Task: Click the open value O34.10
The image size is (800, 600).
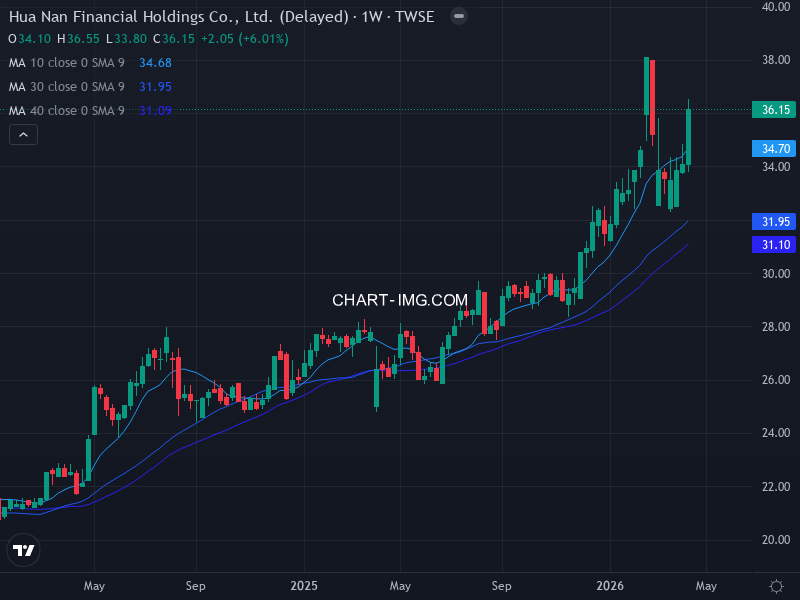Action: pos(30,39)
